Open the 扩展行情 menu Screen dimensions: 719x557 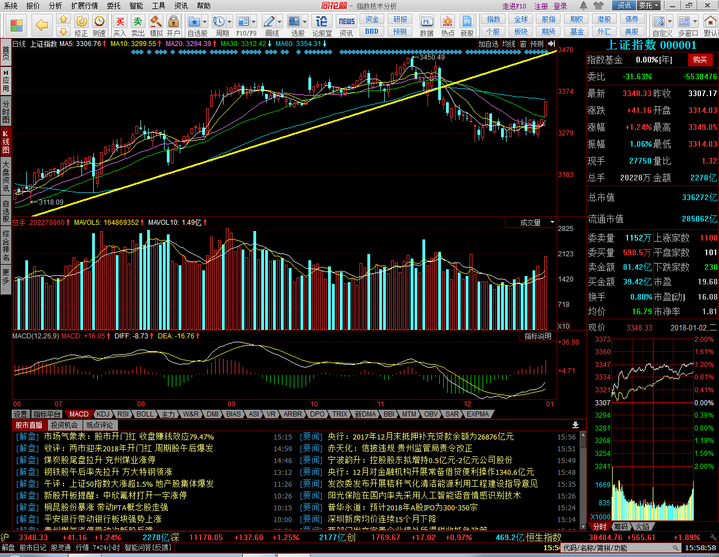tap(85, 5)
